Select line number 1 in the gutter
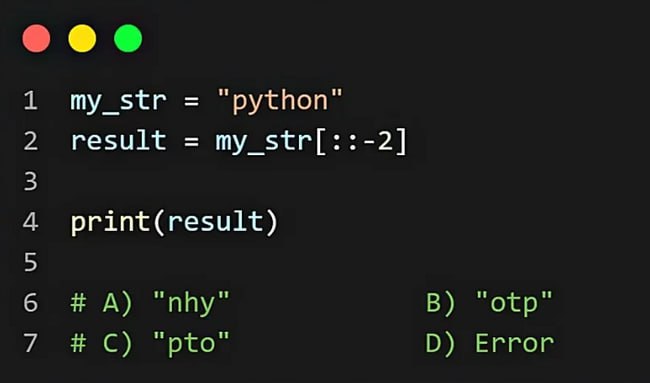 pos(31,101)
